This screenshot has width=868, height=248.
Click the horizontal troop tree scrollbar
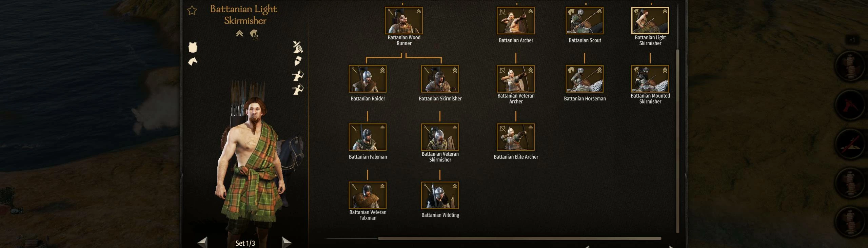[519, 239]
